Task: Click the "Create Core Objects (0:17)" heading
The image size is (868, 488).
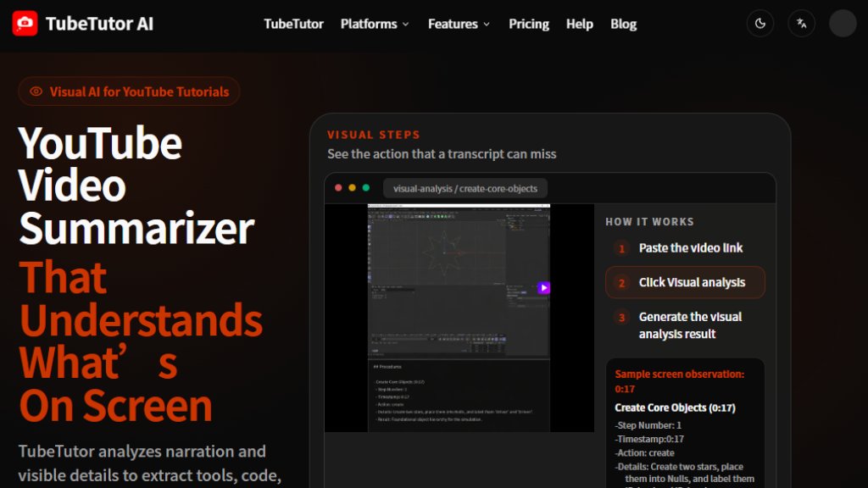Action: (675, 408)
